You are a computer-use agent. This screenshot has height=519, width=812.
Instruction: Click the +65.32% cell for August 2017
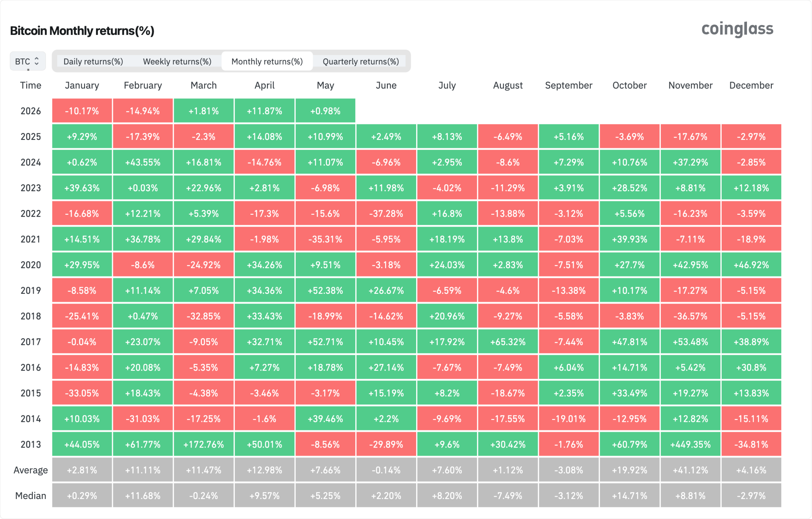508,341
